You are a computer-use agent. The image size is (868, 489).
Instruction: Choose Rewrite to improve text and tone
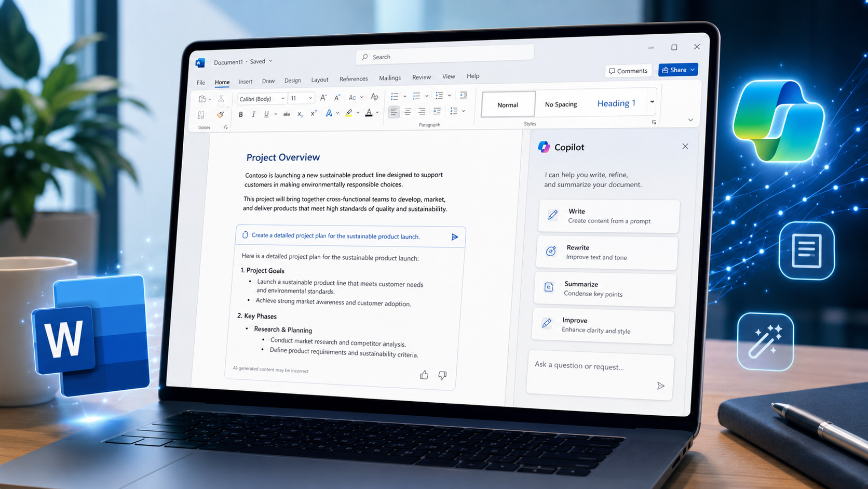607,253
